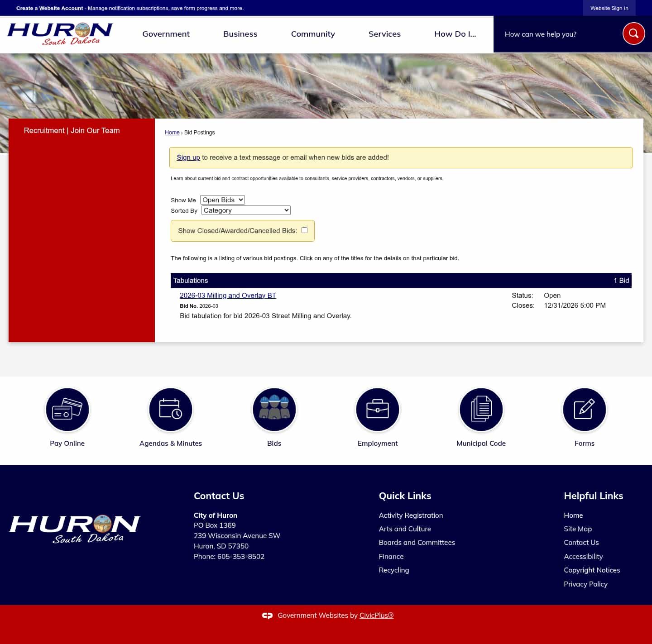Click the Bids workers icon
The width and height of the screenshot is (652, 644).
274,409
